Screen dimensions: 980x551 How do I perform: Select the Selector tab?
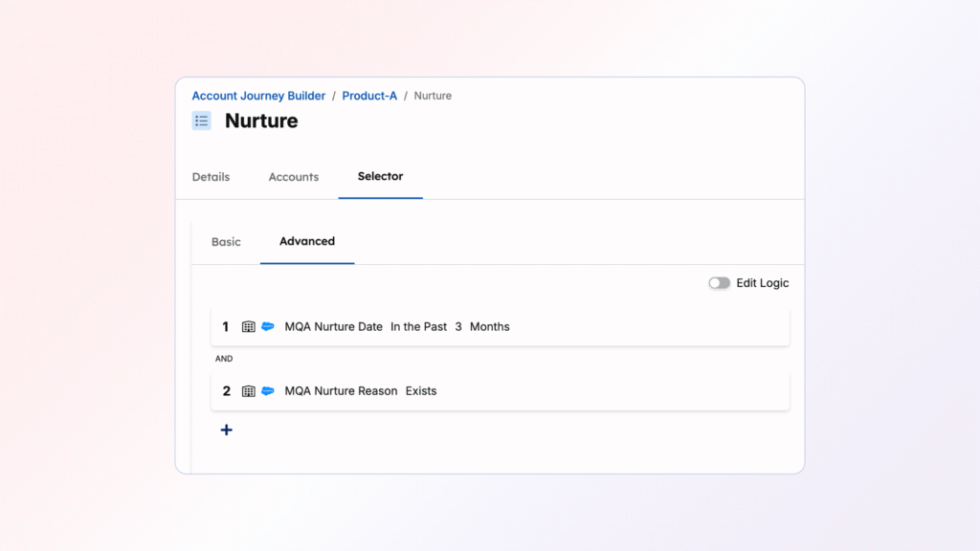[380, 177]
